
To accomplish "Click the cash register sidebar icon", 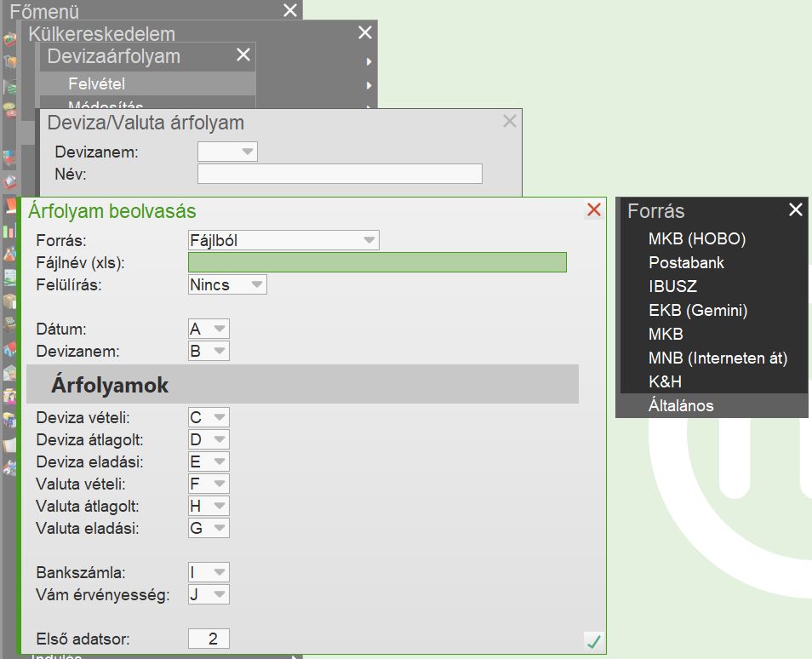I will [9, 325].
